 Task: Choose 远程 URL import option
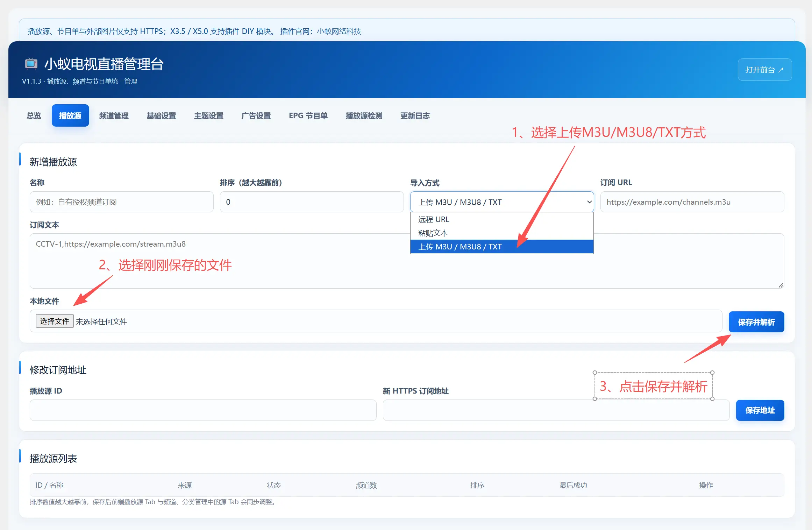(502, 219)
